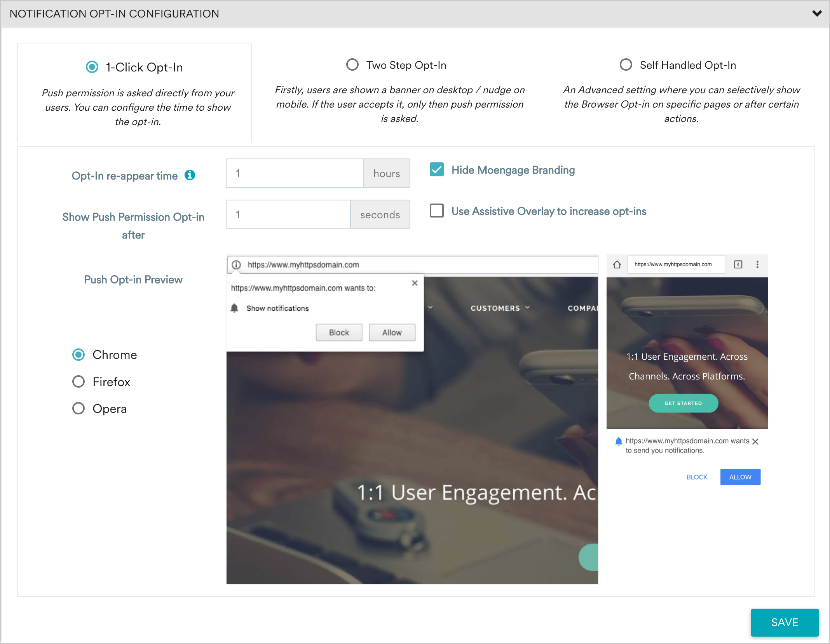830x644 pixels.
Task: Click Allow in the desktop notification prompt
Action: pyautogui.click(x=391, y=332)
